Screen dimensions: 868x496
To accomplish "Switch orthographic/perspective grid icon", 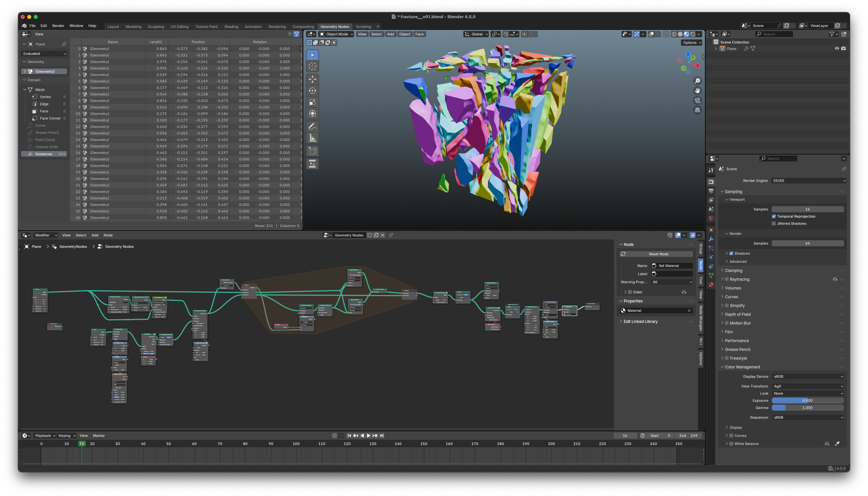I will (x=697, y=110).
